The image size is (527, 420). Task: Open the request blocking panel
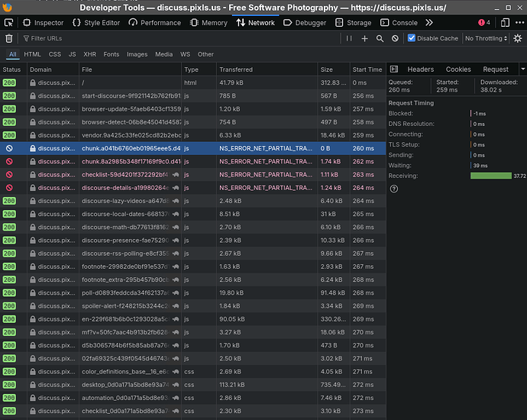coord(395,38)
